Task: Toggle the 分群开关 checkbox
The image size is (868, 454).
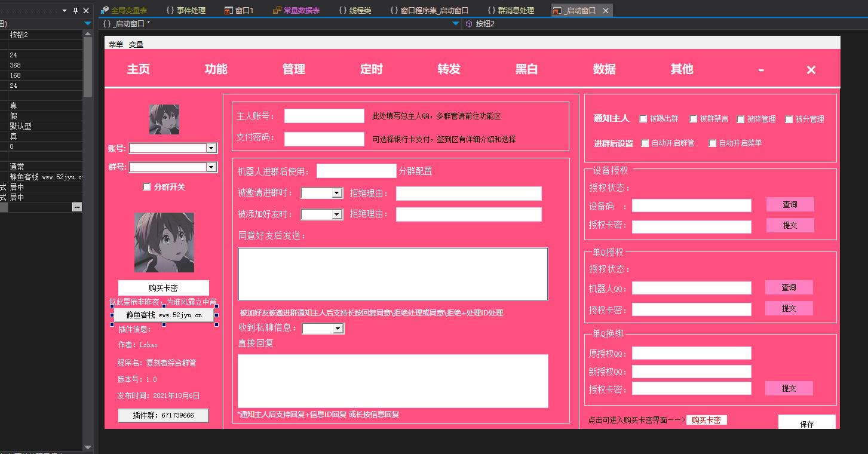Action: [147, 187]
